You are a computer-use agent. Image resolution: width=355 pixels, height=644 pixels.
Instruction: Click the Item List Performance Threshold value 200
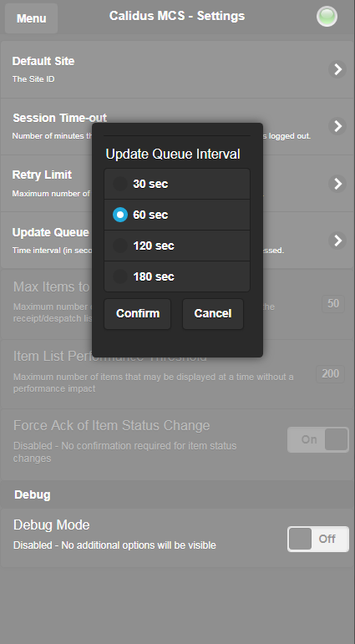pyautogui.click(x=330, y=373)
